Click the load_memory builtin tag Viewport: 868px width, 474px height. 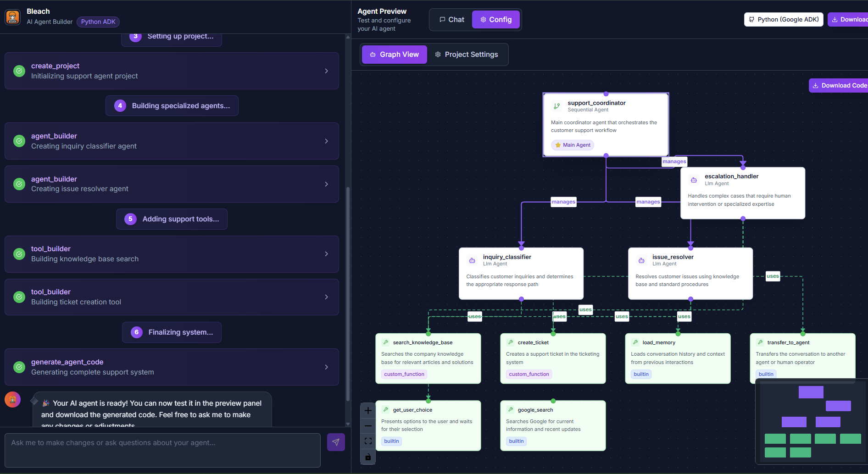[641, 374]
